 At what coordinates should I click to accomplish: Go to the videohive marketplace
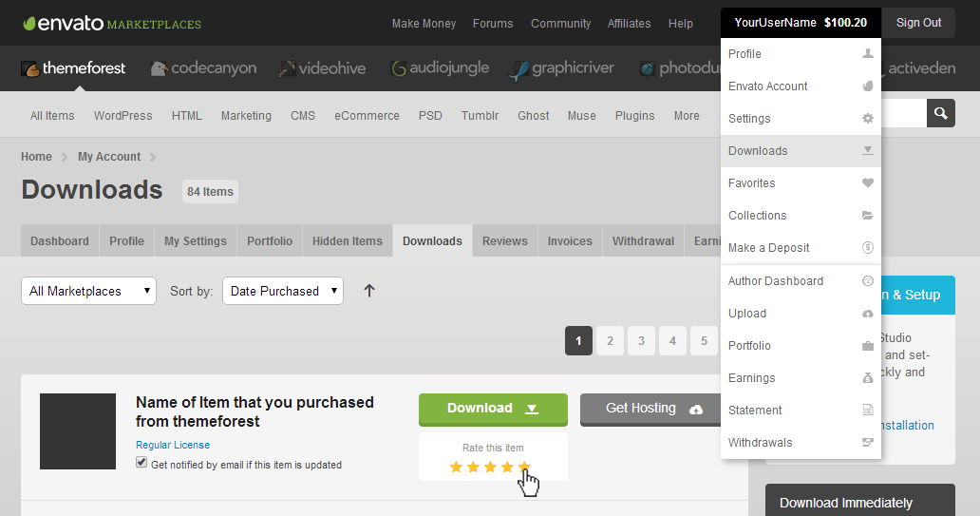click(322, 68)
